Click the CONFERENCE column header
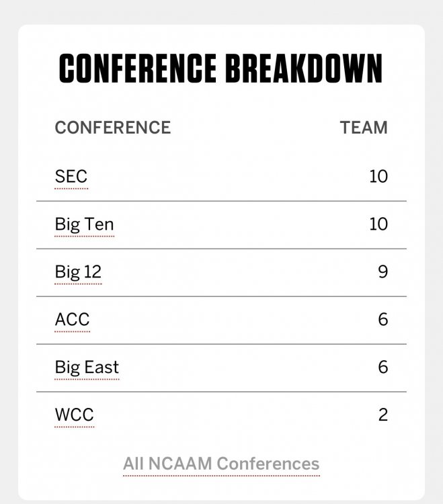This screenshot has height=504, width=443. [x=113, y=127]
